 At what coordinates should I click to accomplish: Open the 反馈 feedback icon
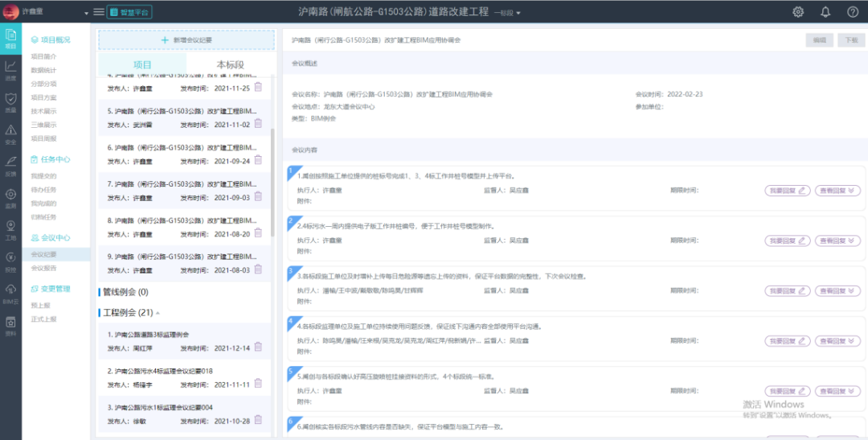coord(10,167)
